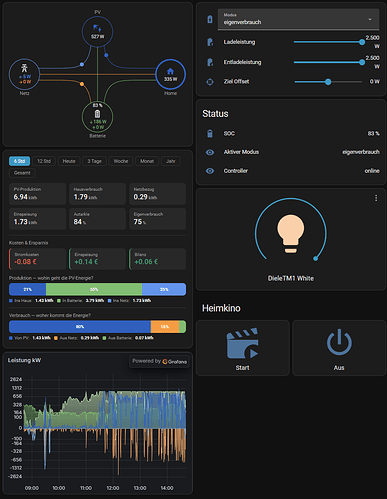This screenshot has width=387, height=499.
Task: Click the Batterie node circle
Action: coord(97,117)
